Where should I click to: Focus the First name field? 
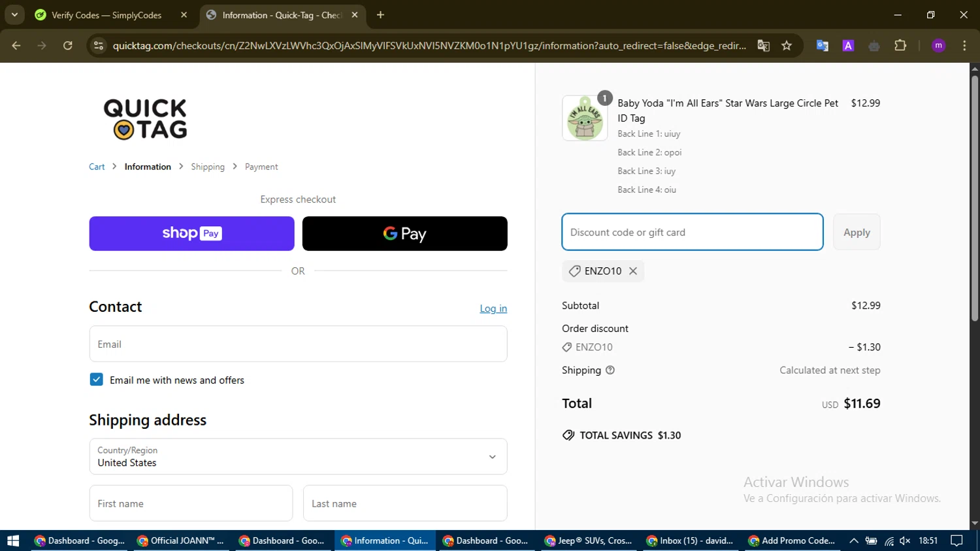(x=191, y=503)
